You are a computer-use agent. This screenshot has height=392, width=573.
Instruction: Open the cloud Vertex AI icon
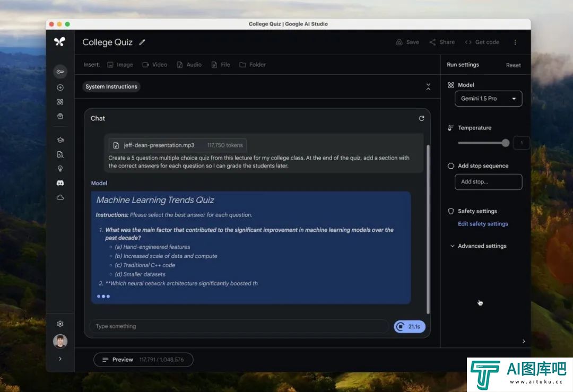click(x=60, y=197)
